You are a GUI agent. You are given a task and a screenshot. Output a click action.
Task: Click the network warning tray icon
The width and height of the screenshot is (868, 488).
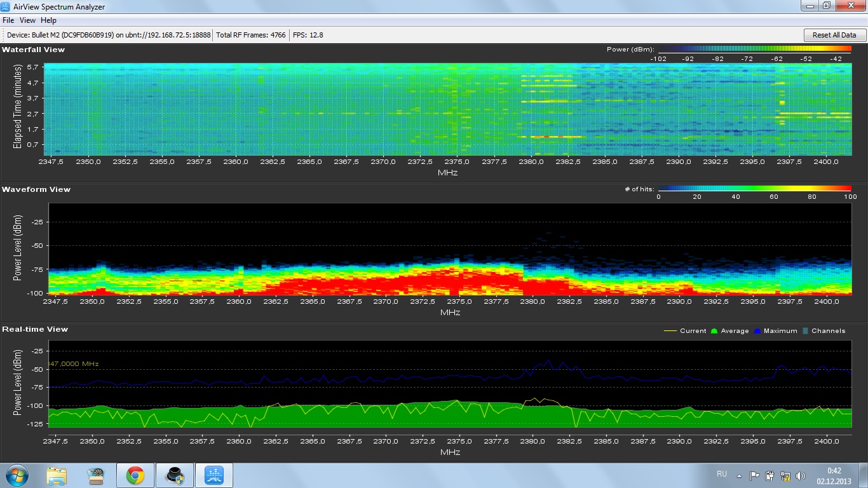785,475
